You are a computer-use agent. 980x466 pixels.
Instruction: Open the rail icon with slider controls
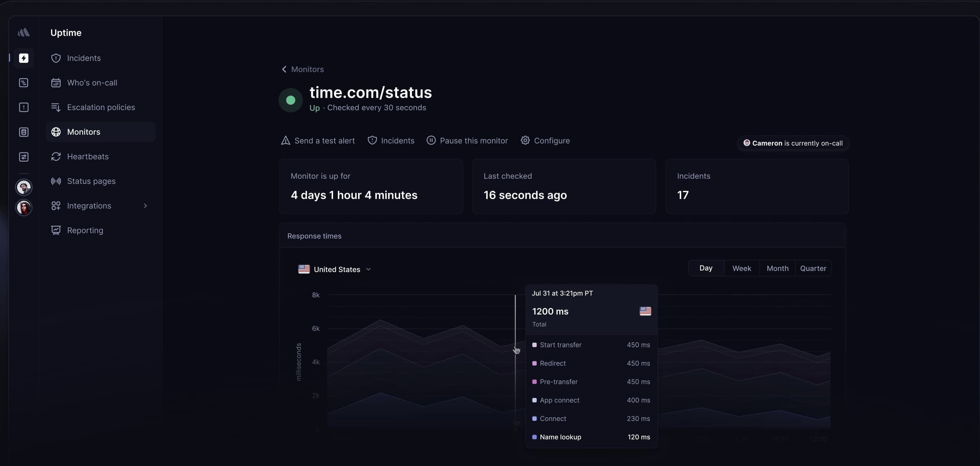coord(24,157)
